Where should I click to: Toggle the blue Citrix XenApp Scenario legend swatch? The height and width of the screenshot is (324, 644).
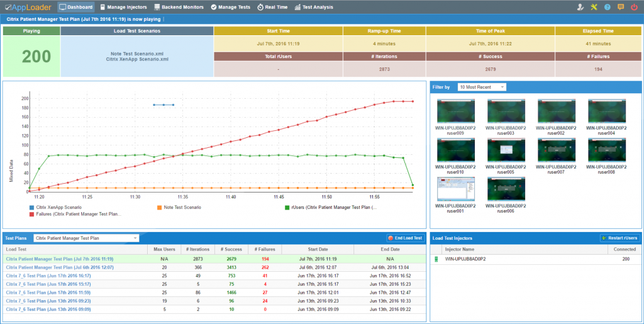click(x=31, y=208)
